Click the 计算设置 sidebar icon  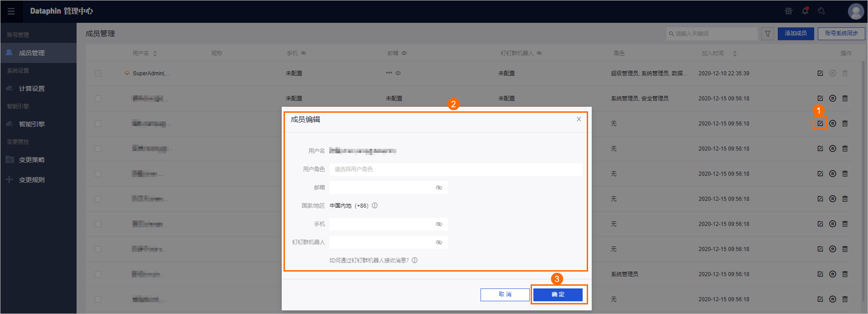pos(10,89)
